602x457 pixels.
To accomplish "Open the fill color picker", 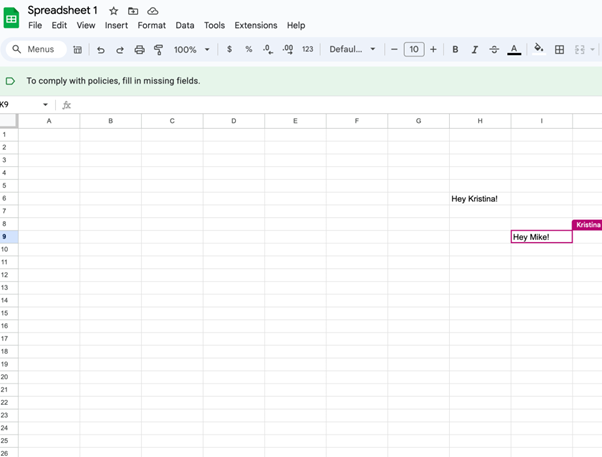I will tap(538, 48).
